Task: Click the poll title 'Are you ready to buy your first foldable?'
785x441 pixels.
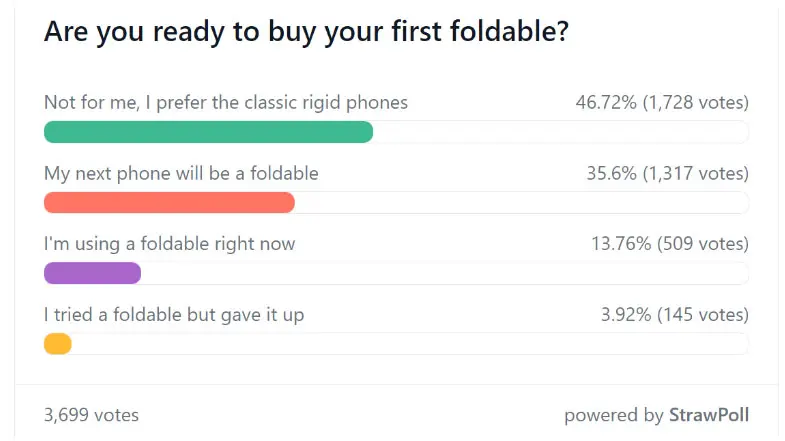Action: tap(306, 32)
